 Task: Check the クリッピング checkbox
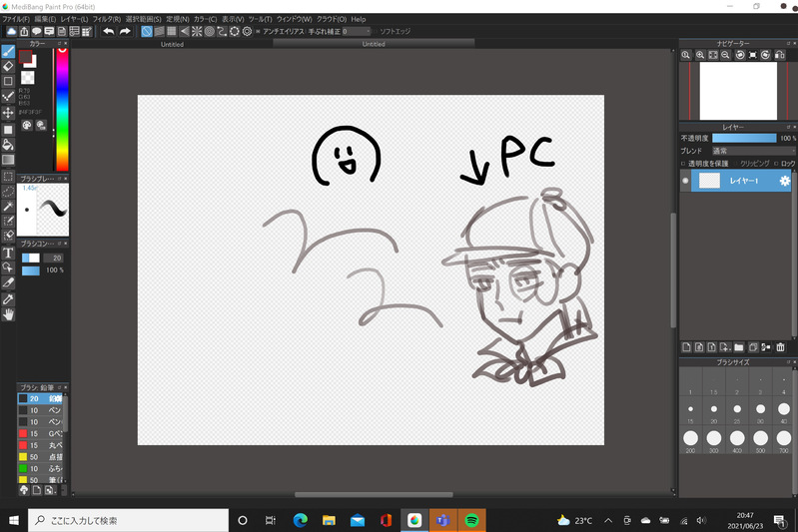(736, 164)
